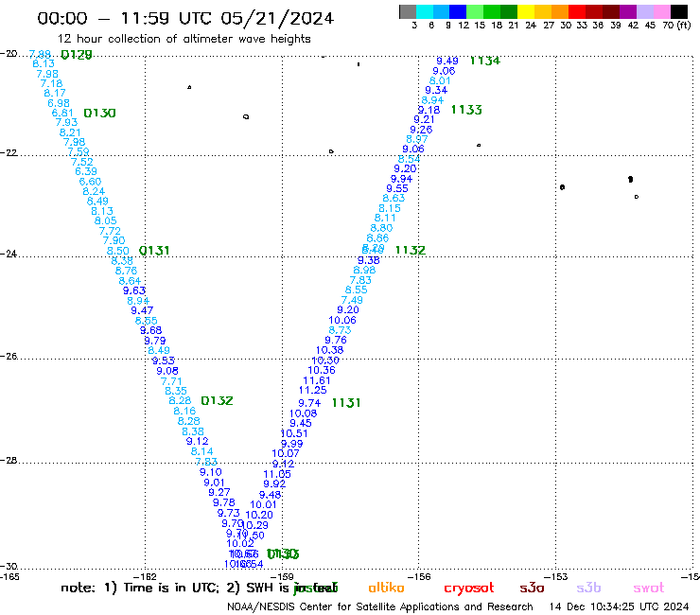Click the 'NOAA/NESDIS Center for Satellite Applications and Research' credit
The height and width of the screenshot is (615, 700).
click(x=380, y=607)
